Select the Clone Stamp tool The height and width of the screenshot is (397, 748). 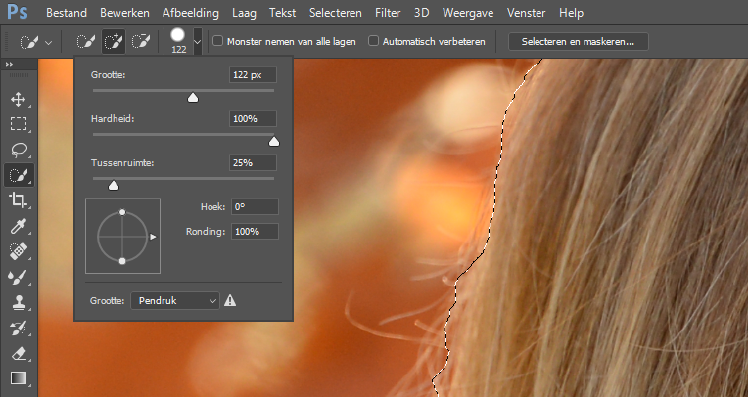18,303
